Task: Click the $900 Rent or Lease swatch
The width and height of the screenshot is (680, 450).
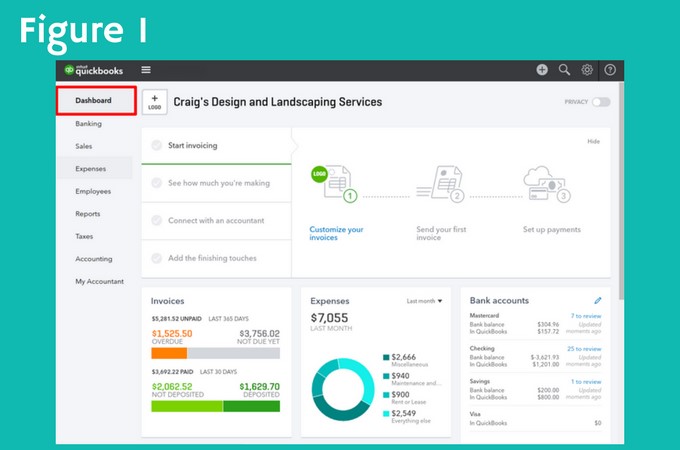Action: pyautogui.click(x=386, y=395)
